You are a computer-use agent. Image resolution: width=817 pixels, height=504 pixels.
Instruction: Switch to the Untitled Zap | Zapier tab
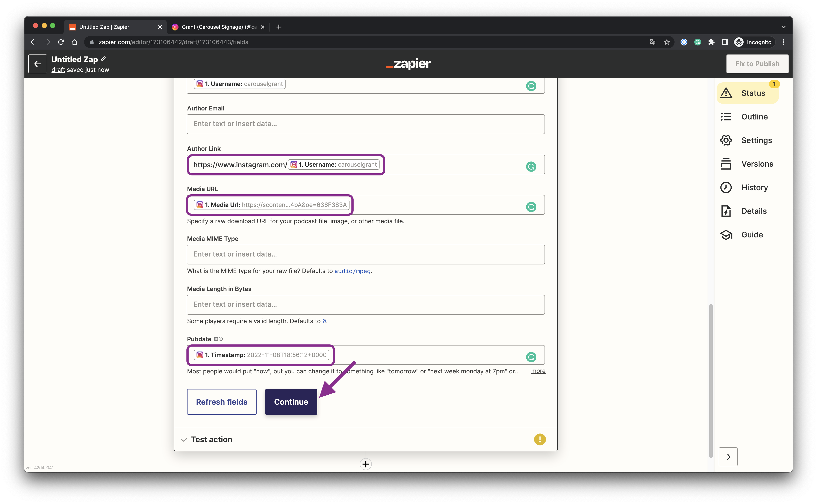pyautogui.click(x=115, y=27)
